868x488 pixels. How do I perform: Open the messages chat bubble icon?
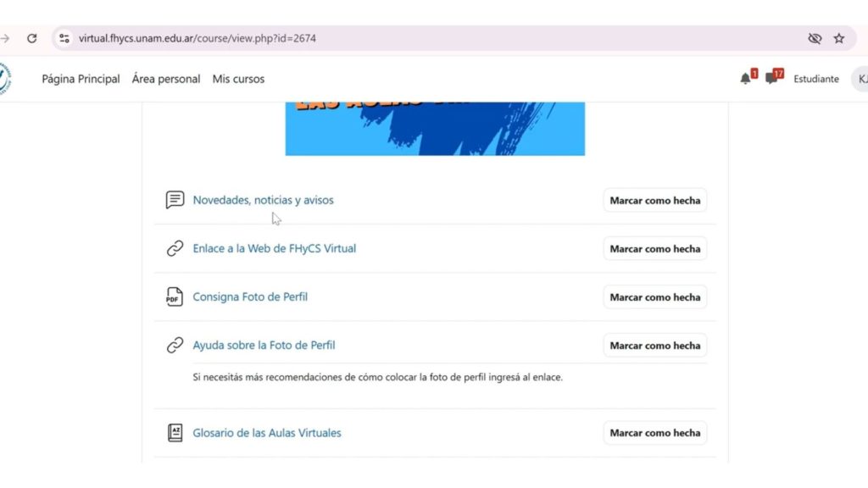click(771, 79)
